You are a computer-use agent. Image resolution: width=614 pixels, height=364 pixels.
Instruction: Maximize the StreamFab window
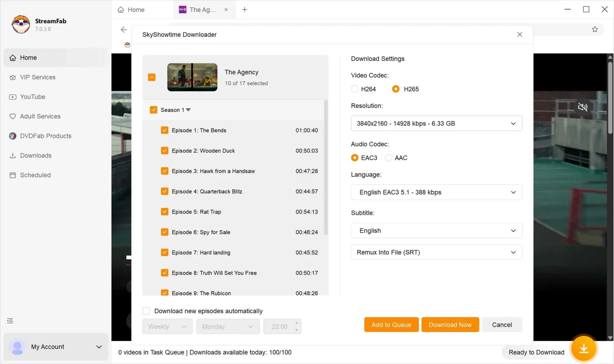pyautogui.click(x=586, y=9)
